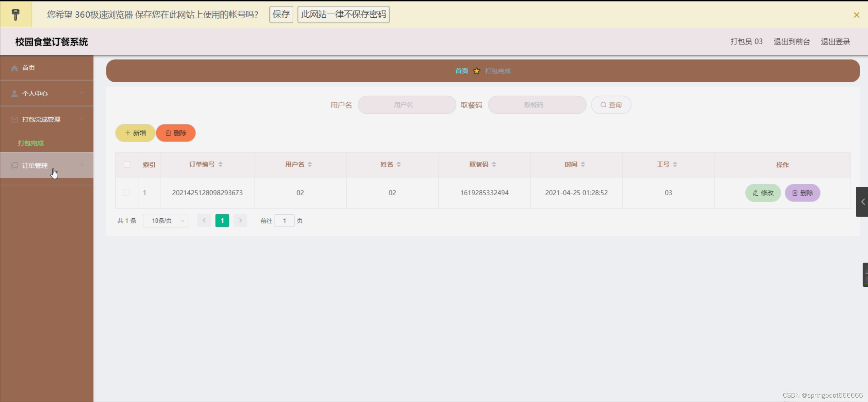
Task: Open the right side collapse panel arrow
Action: pyautogui.click(x=863, y=202)
